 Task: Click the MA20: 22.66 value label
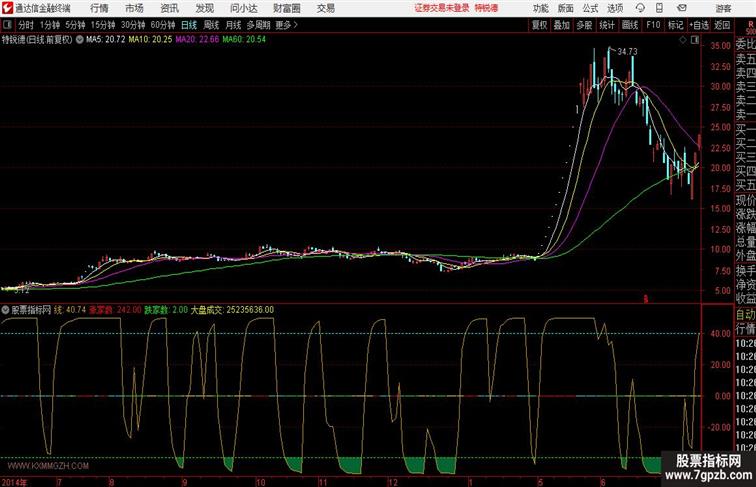pyautogui.click(x=197, y=40)
